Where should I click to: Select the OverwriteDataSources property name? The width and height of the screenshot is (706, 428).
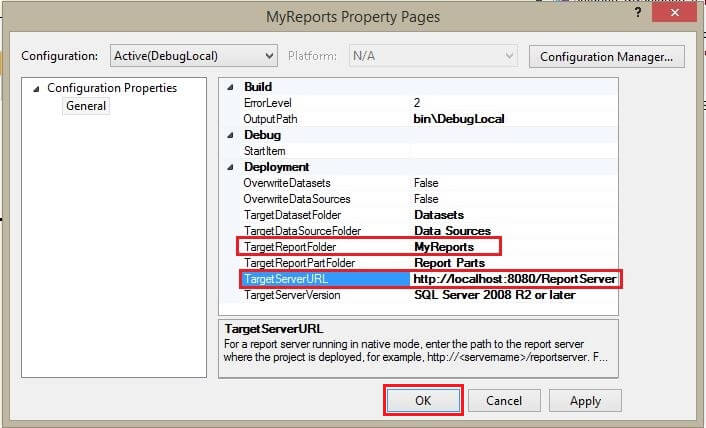297,199
